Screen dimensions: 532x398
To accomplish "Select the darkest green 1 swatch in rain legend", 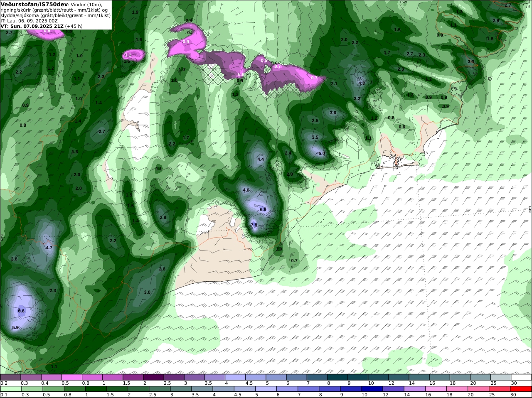I will [96, 389].
